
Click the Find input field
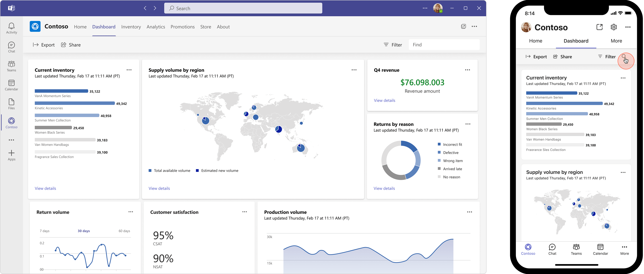[444, 45]
